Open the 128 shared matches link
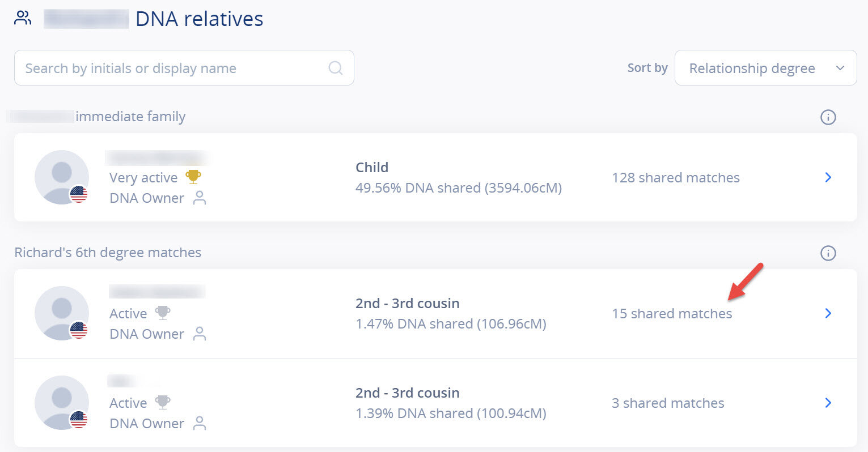This screenshot has width=868, height=452. [676, 178]
